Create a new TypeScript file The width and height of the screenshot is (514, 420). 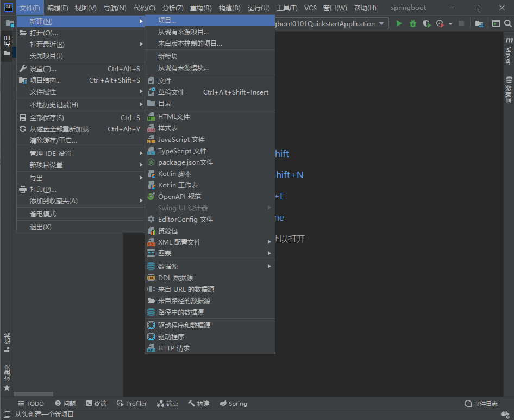point(210,151)
